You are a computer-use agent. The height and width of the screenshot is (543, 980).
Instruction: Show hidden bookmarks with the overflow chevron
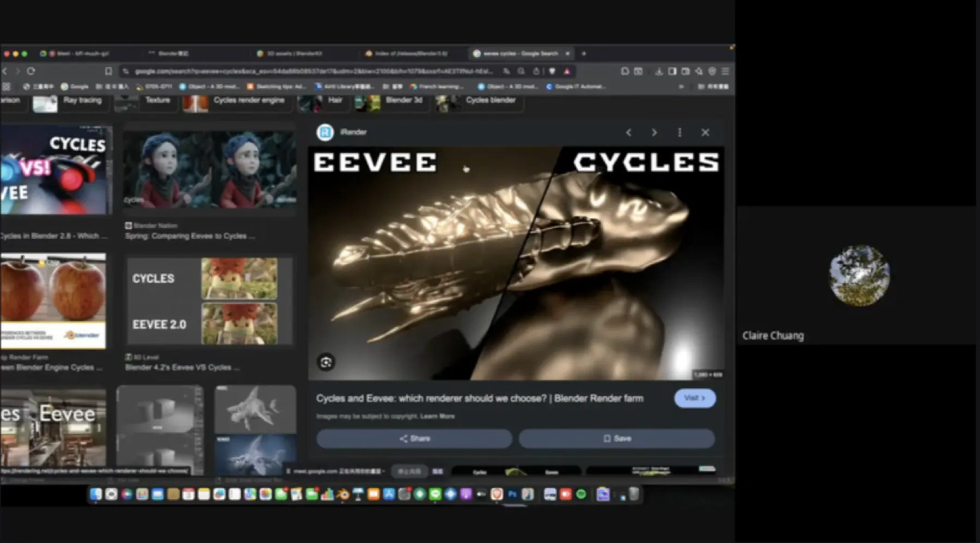pyautogui.click(x=681, y=87)
